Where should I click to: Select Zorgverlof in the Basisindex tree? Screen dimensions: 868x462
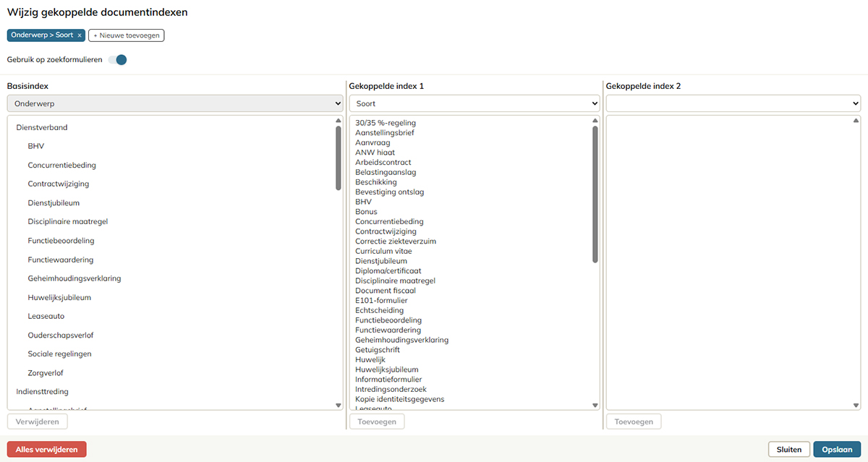(47, 373)
